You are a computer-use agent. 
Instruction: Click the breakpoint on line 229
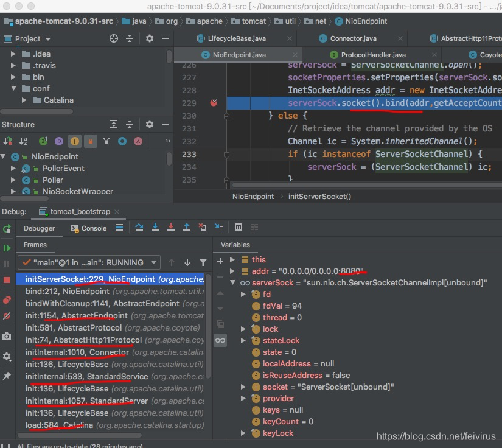pos(214,102)
